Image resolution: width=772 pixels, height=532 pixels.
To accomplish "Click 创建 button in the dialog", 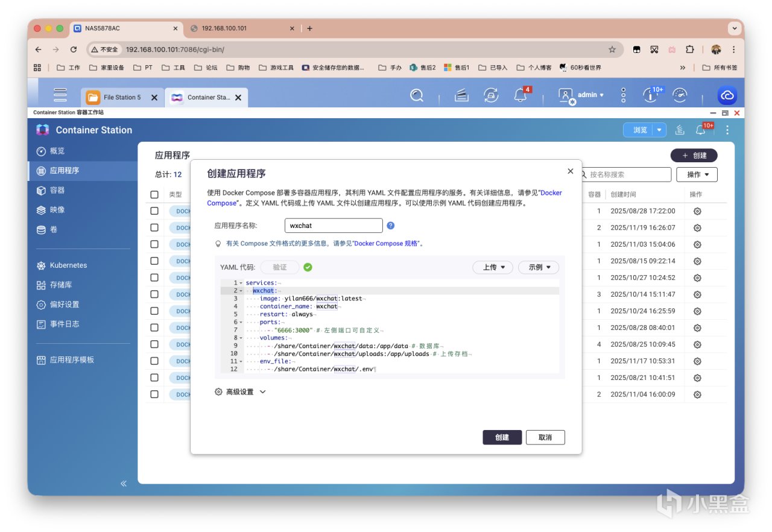I will click(502, 437).
